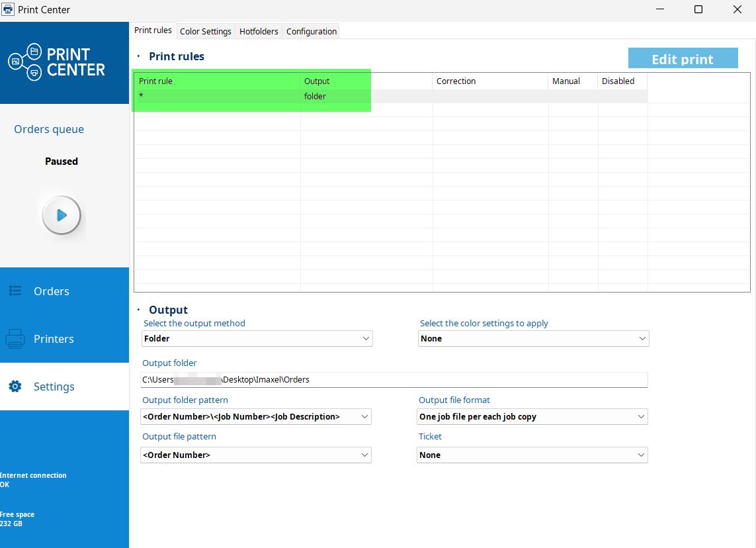Image resolution: width=756 pixels, height=548 pixels.
Task: Click the Settings gear icon
Action: coord(15,387)
